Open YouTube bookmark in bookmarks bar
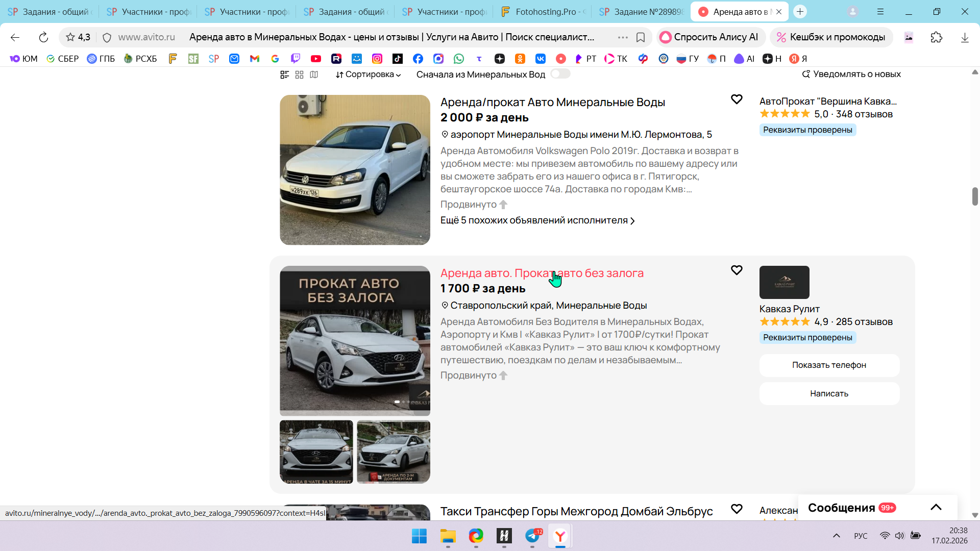 [316, 59]
